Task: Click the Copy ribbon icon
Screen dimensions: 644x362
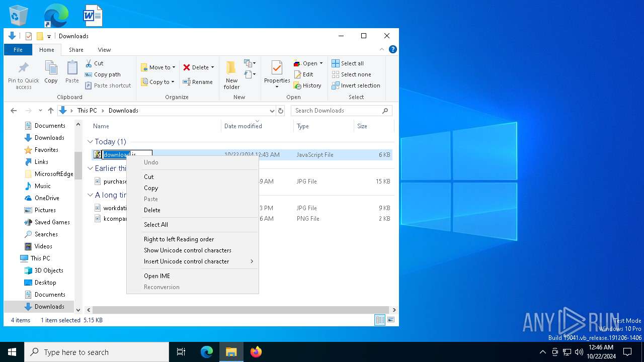Action: [x=51, y=72]
